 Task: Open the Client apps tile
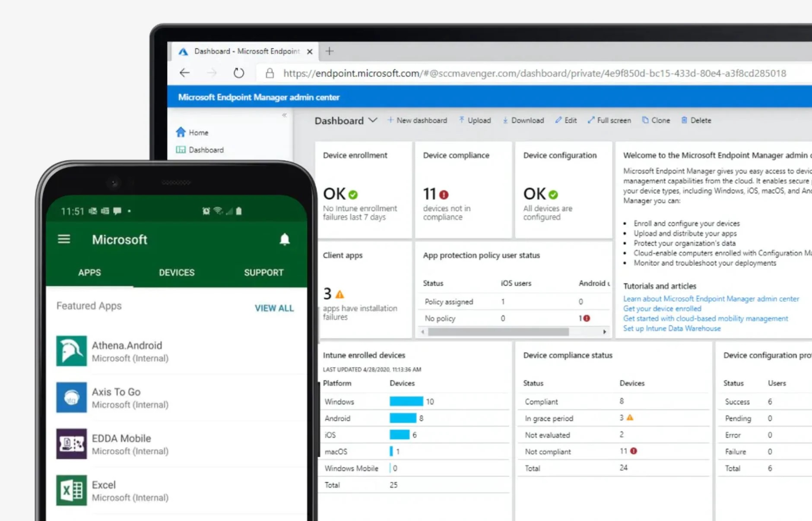[x=365, y=290]
